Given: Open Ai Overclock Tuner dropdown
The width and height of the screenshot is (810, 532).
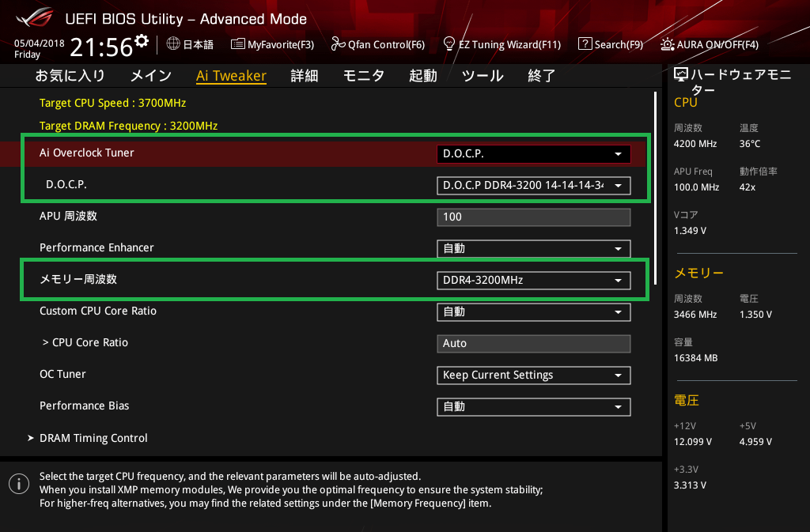Looking at the screenshot, I should [534, 154].
